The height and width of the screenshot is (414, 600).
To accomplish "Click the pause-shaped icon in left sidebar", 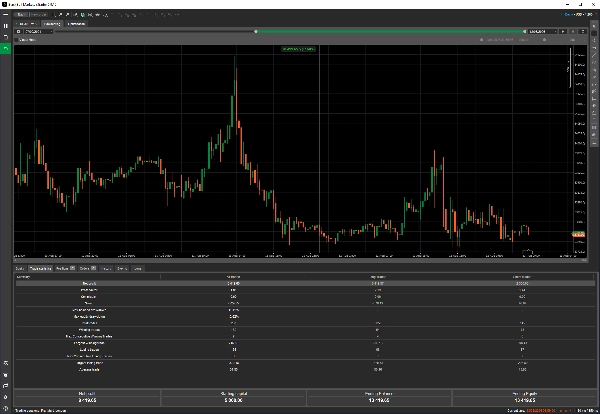I will (x=5, y=26).
